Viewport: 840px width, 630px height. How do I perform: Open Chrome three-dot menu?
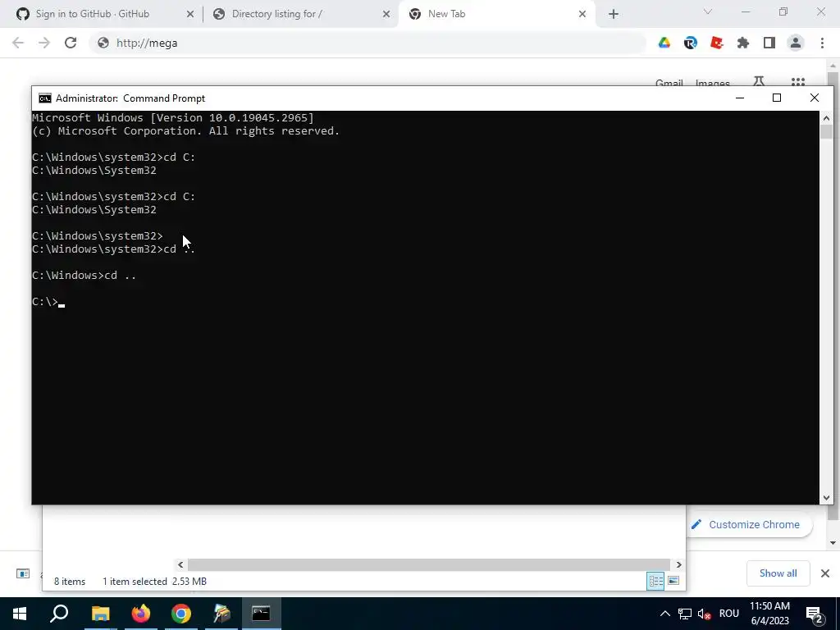(822, 43)
